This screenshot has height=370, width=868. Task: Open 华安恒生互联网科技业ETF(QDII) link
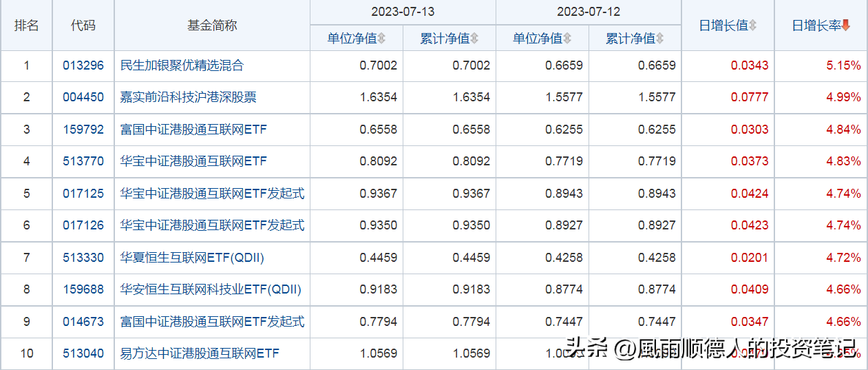point(211,289)
